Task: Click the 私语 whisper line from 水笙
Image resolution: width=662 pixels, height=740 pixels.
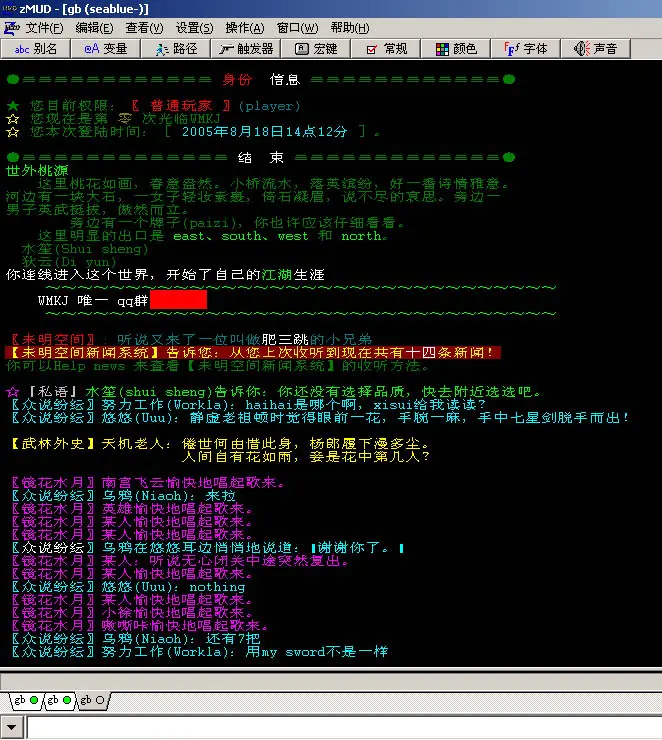Action: coord(274,391)
